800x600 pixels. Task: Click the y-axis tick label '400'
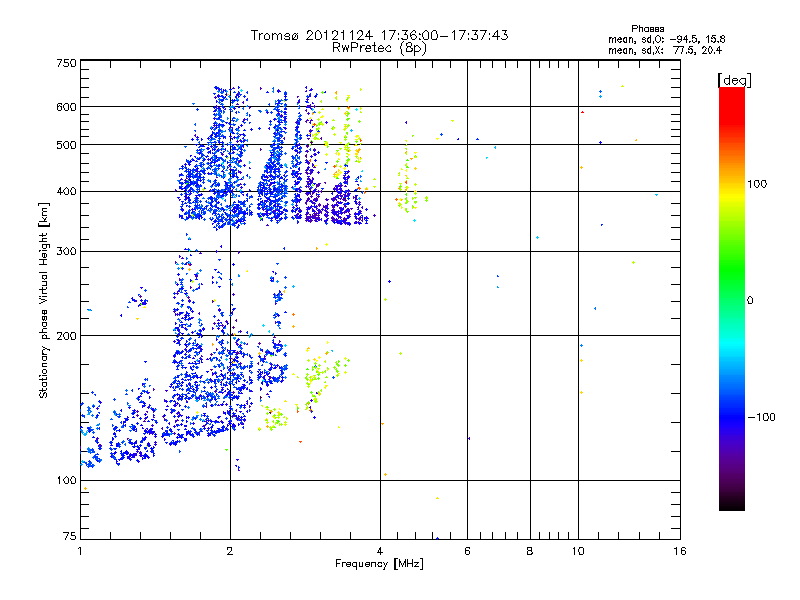66,192
